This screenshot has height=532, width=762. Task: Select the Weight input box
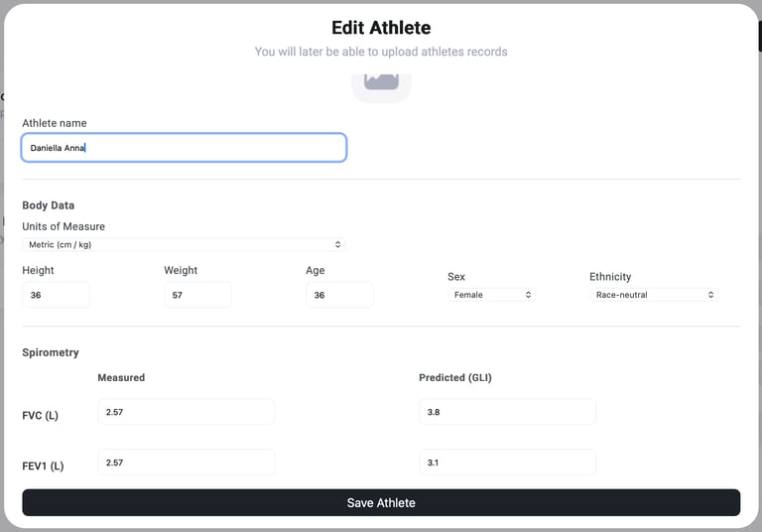(197, 295)
